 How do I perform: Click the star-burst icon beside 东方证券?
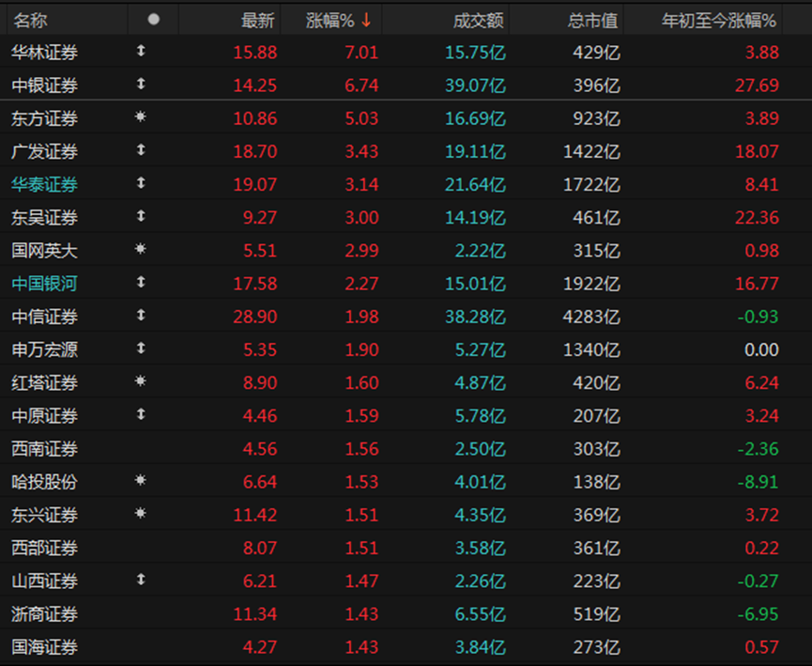[141, 117]
